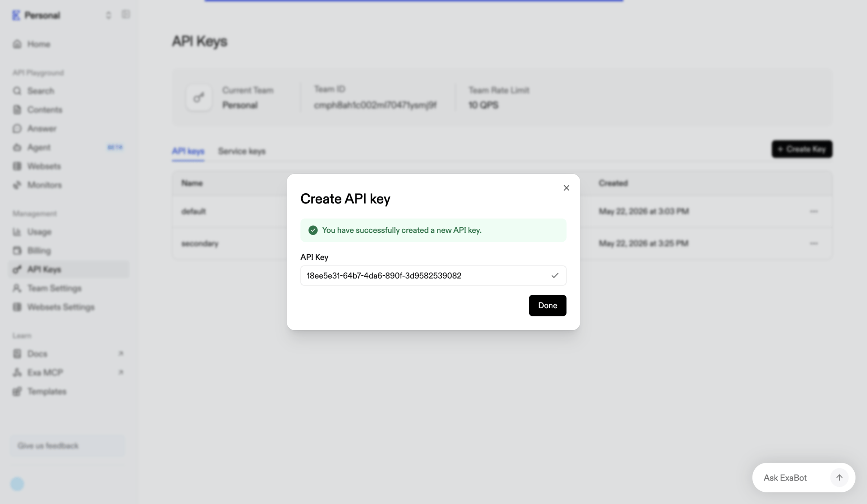Click the Created column header

[x=613, y=183]
